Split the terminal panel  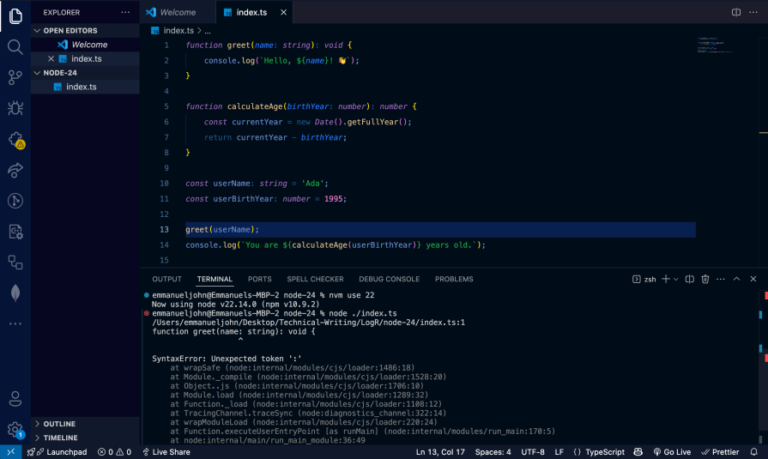[x=689, y=279]
